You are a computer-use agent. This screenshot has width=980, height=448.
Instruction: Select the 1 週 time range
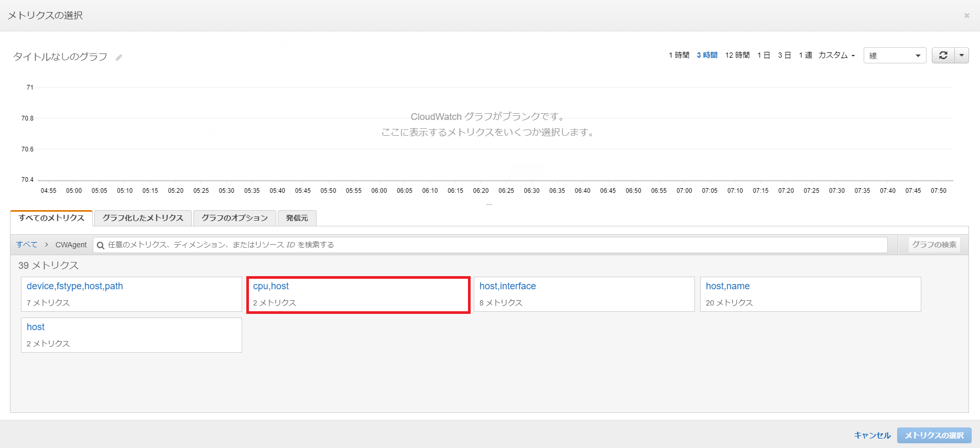coord(805,55)
